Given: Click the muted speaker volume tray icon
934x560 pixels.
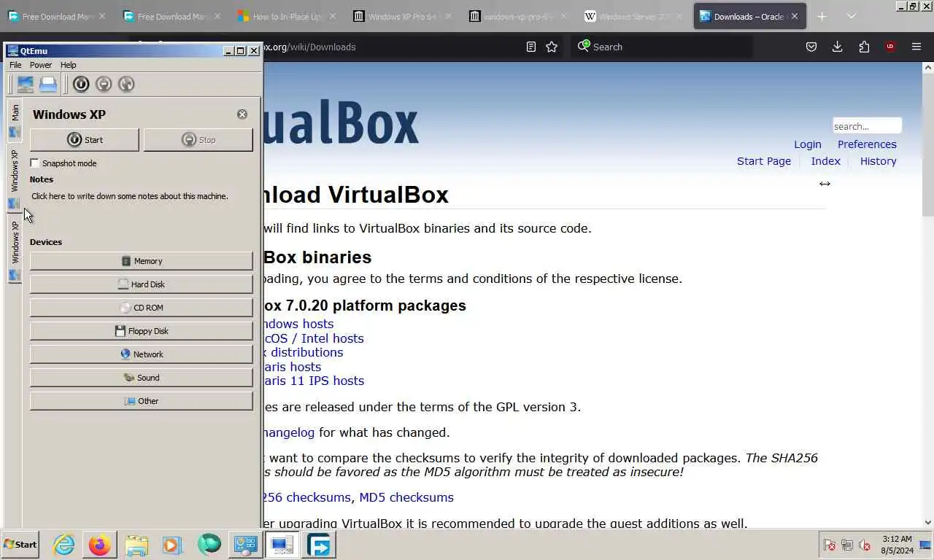Looking at the screenshot, I should point(865,545).
